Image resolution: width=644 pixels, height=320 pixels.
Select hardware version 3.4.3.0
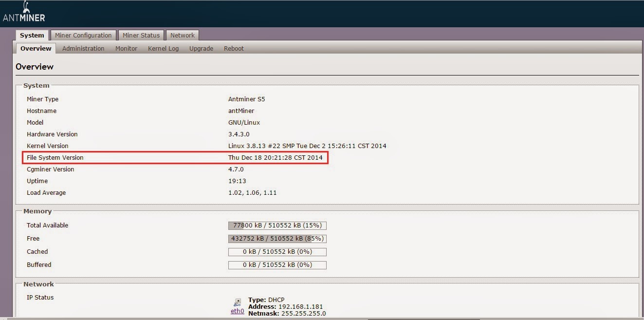[239, 134]
